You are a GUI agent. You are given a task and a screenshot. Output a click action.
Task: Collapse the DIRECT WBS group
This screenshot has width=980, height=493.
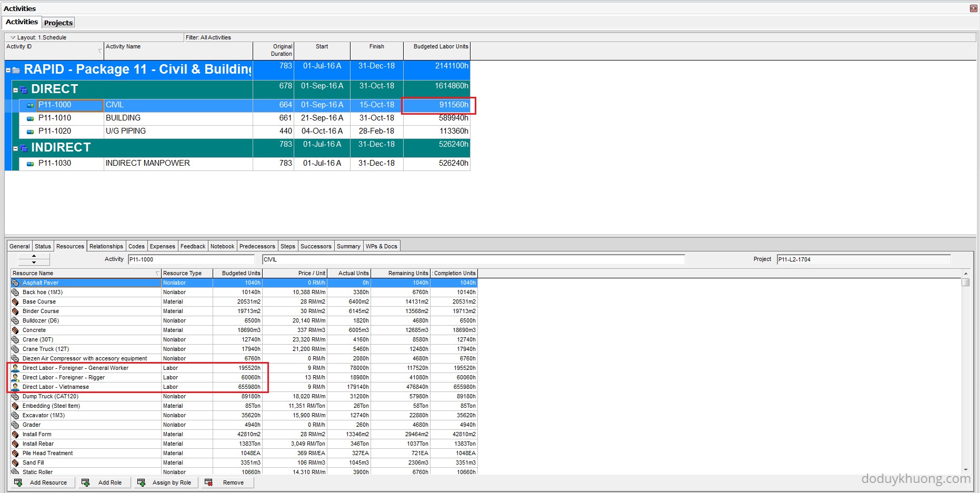pyautogui.click(x=15, y=90)
